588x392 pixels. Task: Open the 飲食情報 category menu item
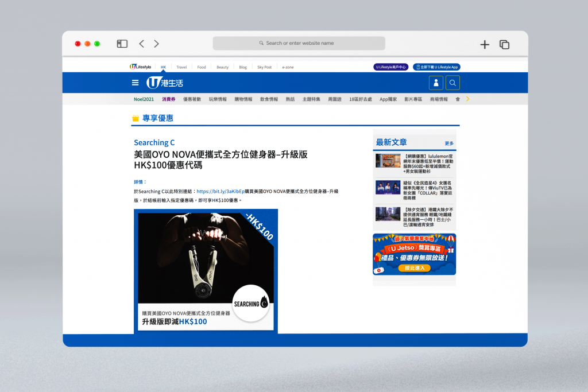269,99
